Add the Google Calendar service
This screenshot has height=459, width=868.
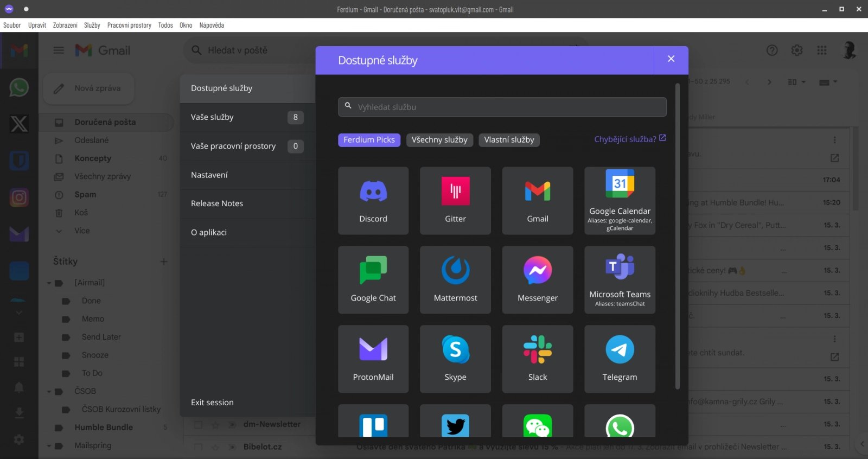[620, 201]
